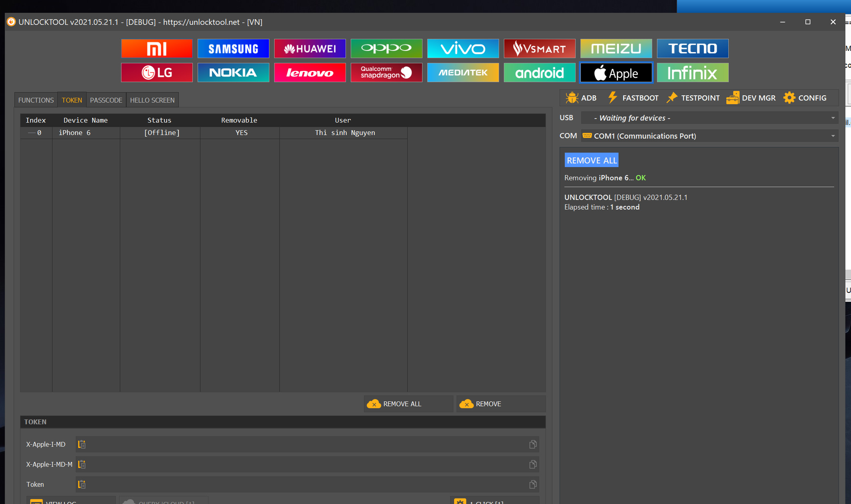Screen dimensions: 851x504
Task: Select the MediaTek tile
Action: pyautogui.click(x=463, y=73)
